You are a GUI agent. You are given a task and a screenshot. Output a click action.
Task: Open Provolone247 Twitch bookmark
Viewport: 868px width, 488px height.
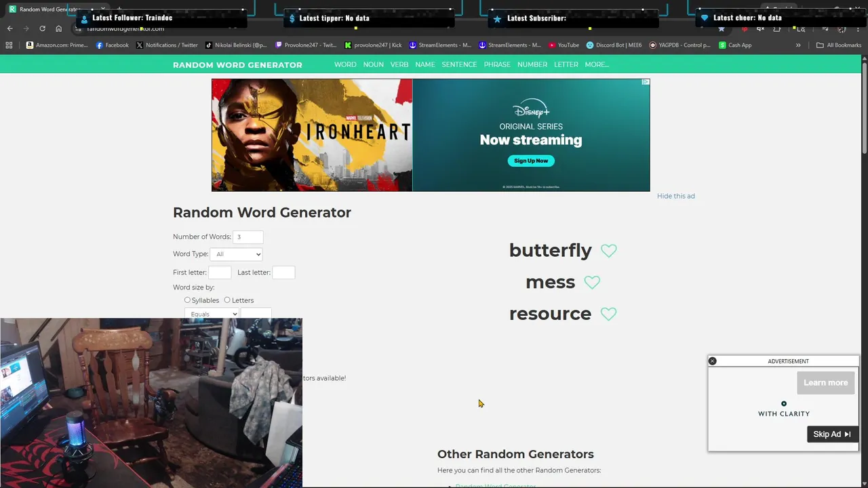(305, 45)
